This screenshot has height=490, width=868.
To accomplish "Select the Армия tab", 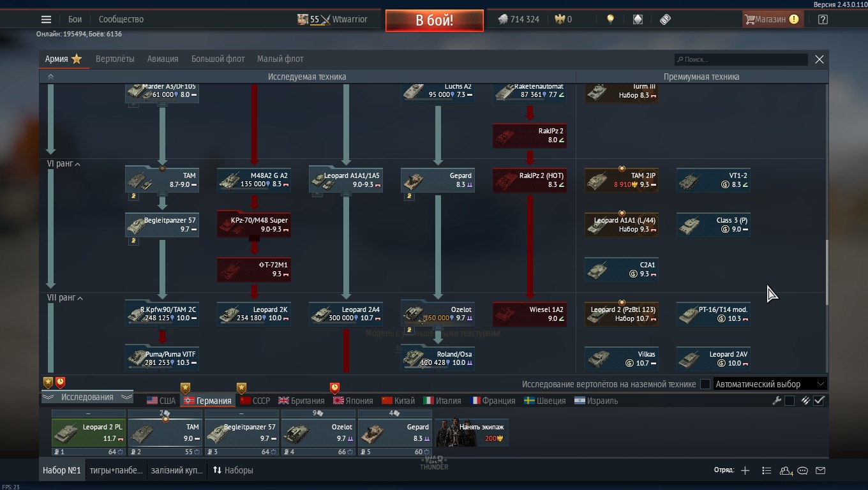I will (x=64, y=59).
